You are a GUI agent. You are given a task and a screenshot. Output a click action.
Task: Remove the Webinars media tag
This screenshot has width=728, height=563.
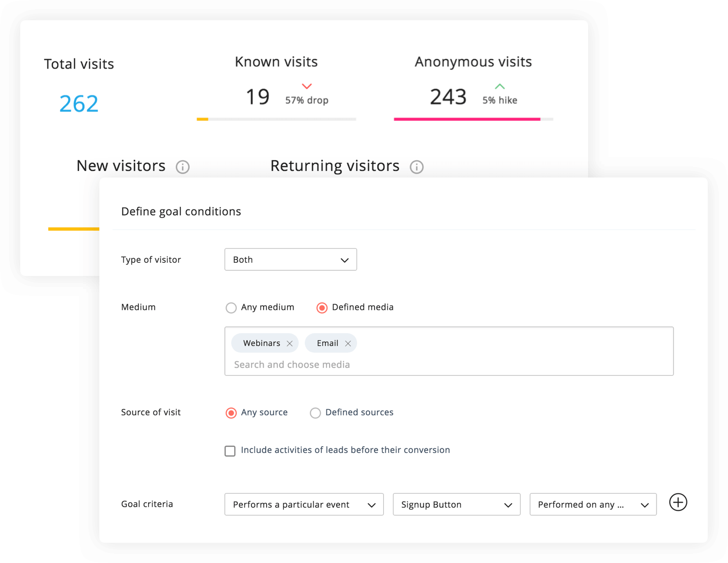coord(289,343)
